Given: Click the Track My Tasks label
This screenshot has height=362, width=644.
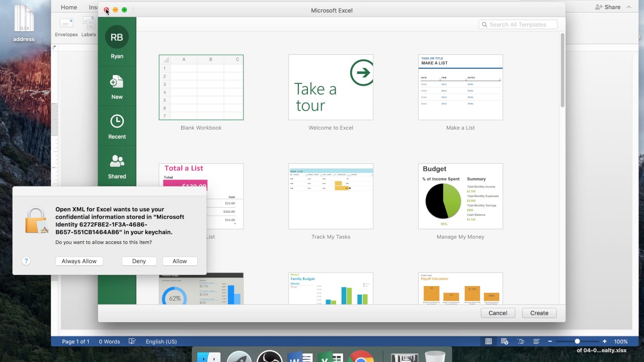Looking at the screenshot, I should 331,237.
